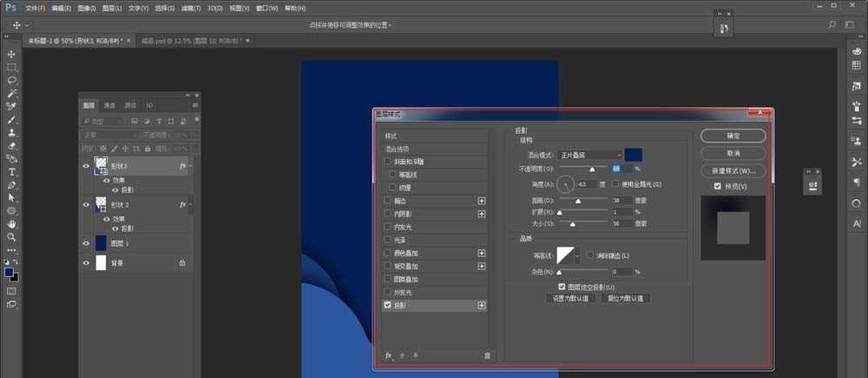
Task: Hide the 图层 1 layer visibility eye
Action: (86, 243)
